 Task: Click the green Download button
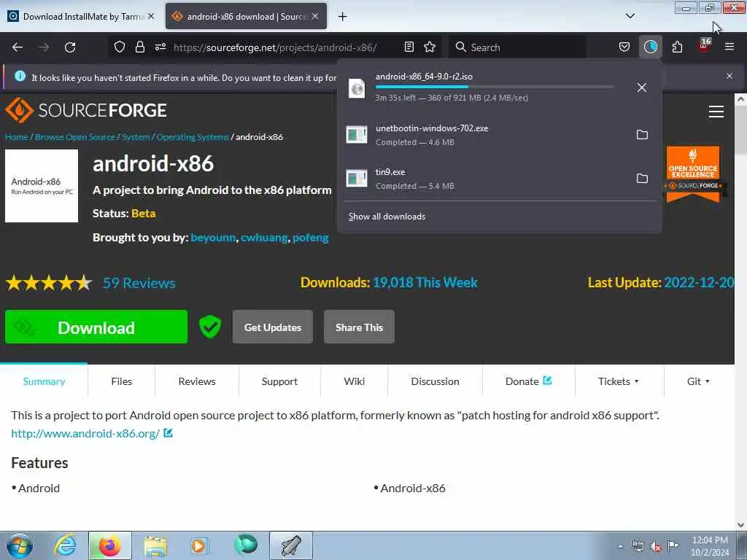click(x=96, y=327)
